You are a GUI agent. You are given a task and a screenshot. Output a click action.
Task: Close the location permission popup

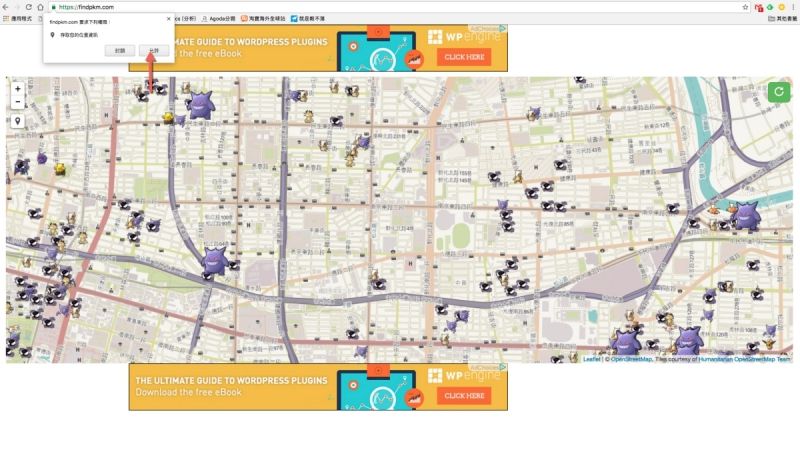168,19
